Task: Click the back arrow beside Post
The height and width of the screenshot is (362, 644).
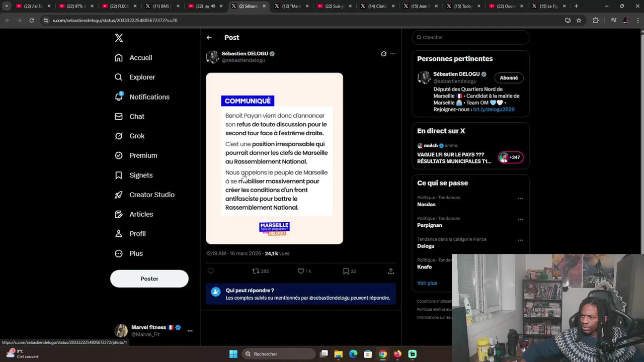Action: click(209, 38)
